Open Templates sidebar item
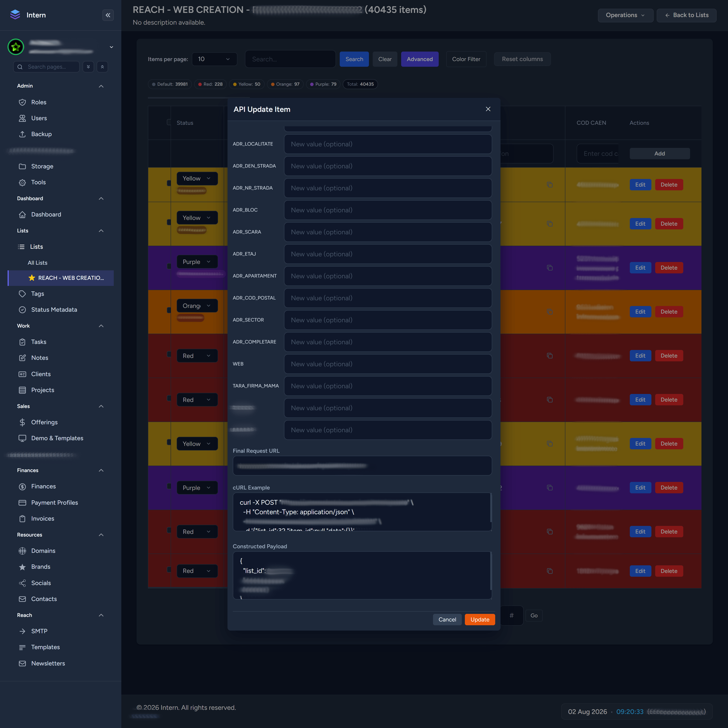Image resolution: width=728 pixels, height=728 pixels. tap(45, 647)
